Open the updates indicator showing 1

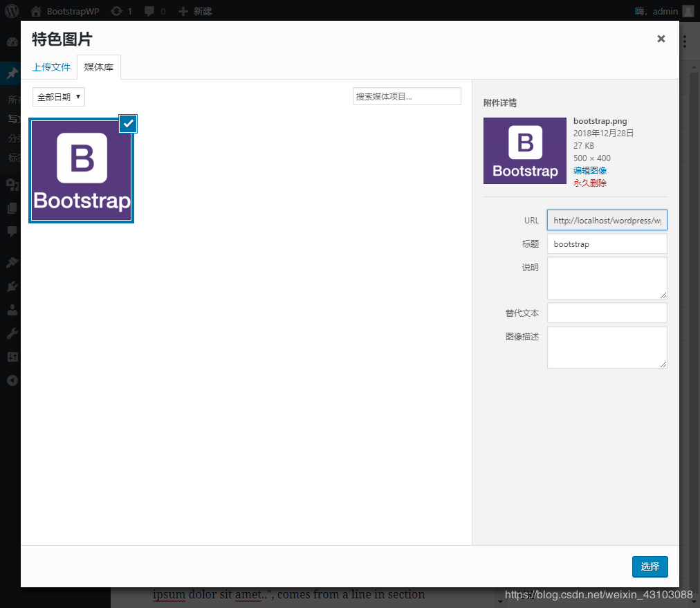[122, 11]
